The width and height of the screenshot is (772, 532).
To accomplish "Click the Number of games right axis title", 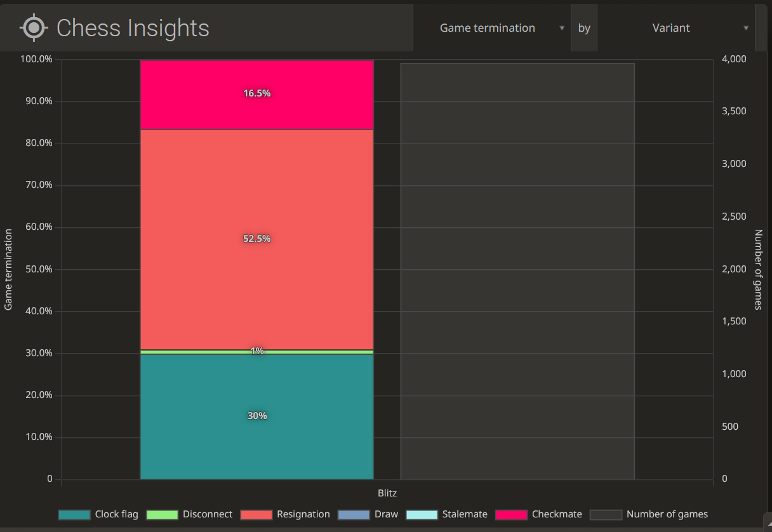I will 758,270.
